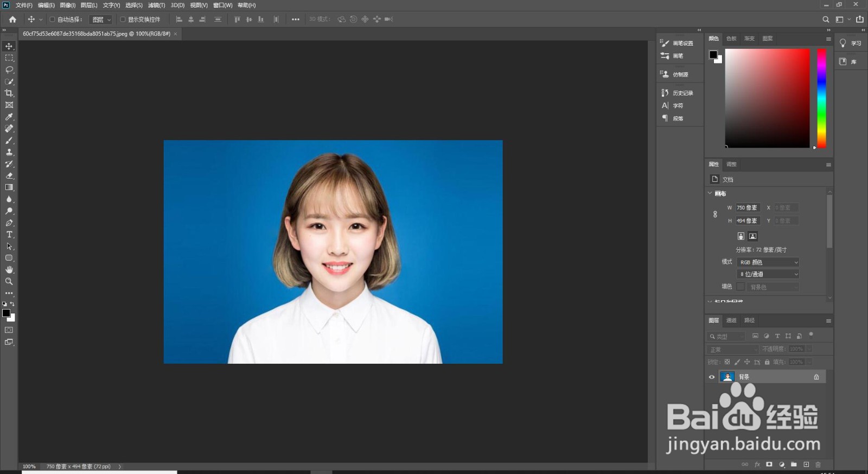The height and width of the screenshot is (474, 868).
Task: Click the 学习 learn panel button
Action: [851, 43]
